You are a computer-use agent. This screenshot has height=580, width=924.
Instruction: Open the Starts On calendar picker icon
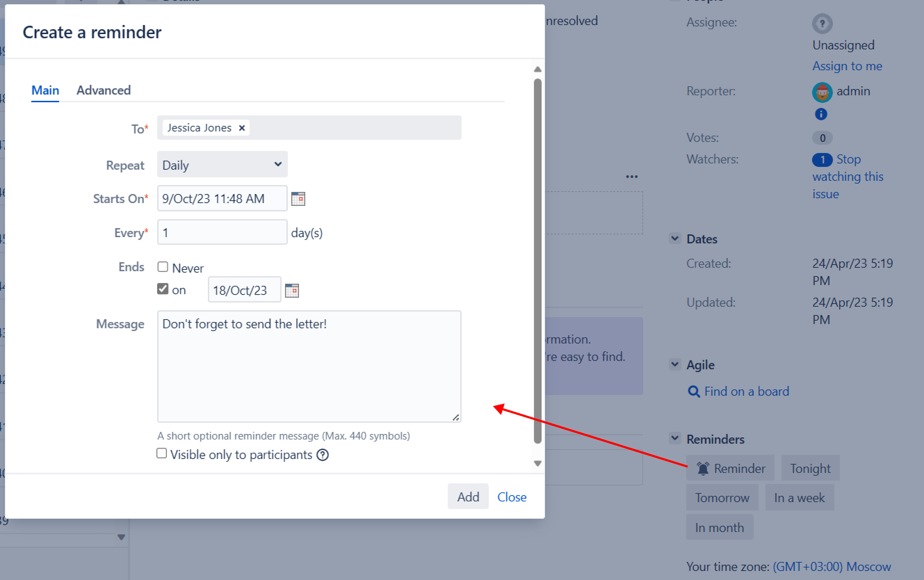(298, 199)
